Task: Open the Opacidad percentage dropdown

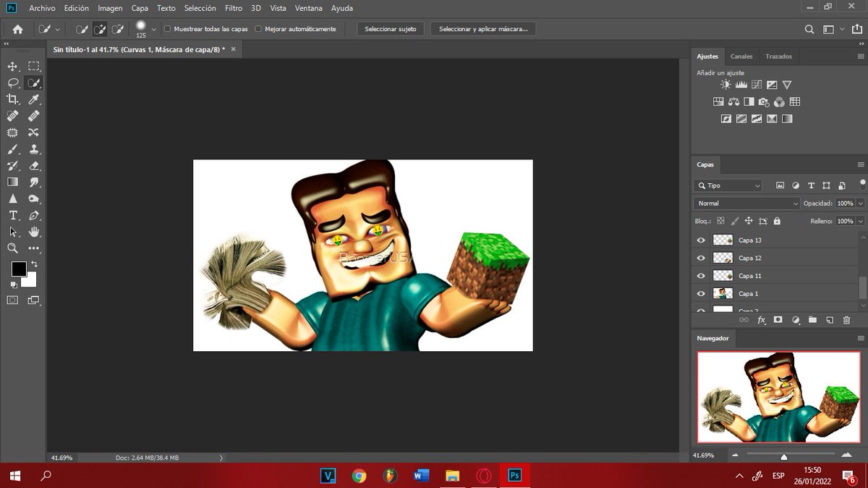Action: pyautogui.click(x=860, y=203)
